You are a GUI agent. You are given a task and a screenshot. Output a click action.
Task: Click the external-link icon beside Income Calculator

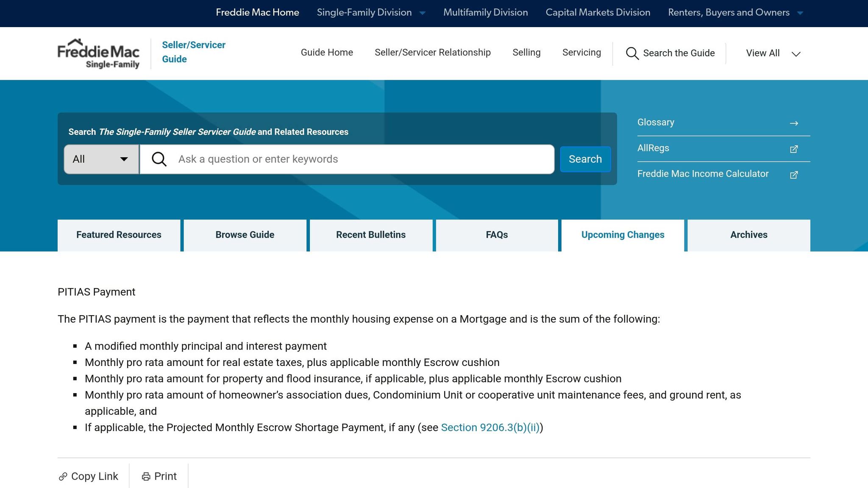pyautogui.click(x=794, y=175)
